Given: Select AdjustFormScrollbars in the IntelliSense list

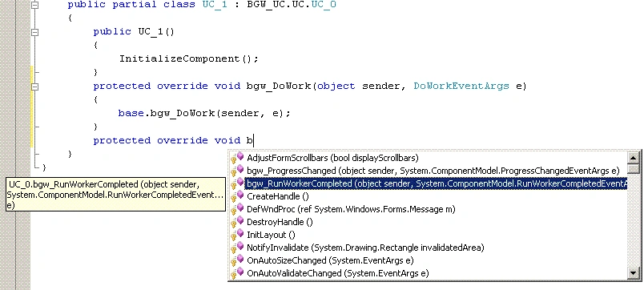Looking at the screenshot, I should click(x=332, y=158).
